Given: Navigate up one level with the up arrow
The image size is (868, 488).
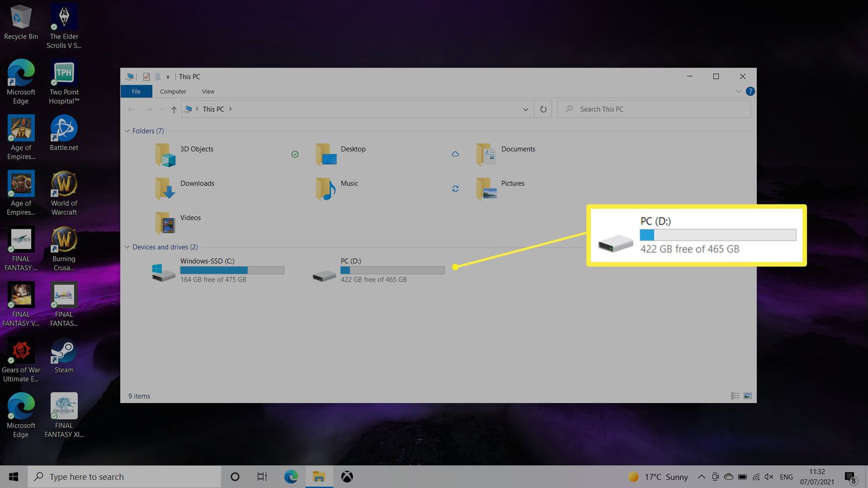Looking at the screenshot, I should click(174, 109).
